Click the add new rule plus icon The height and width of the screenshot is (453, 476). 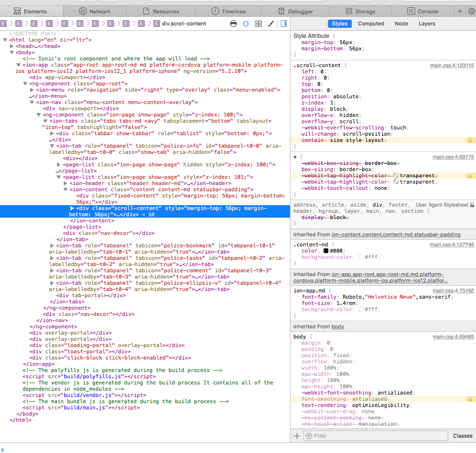297,436
